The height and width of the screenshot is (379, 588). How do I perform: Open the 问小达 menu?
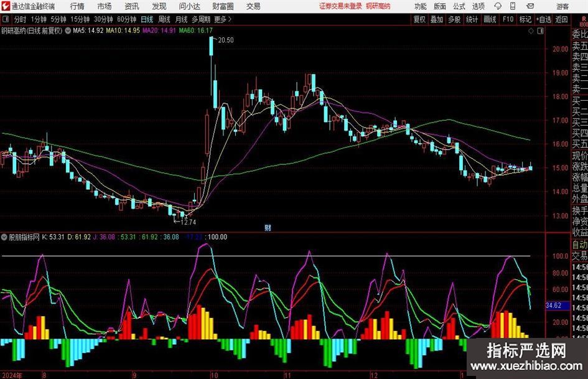(189, 6)
